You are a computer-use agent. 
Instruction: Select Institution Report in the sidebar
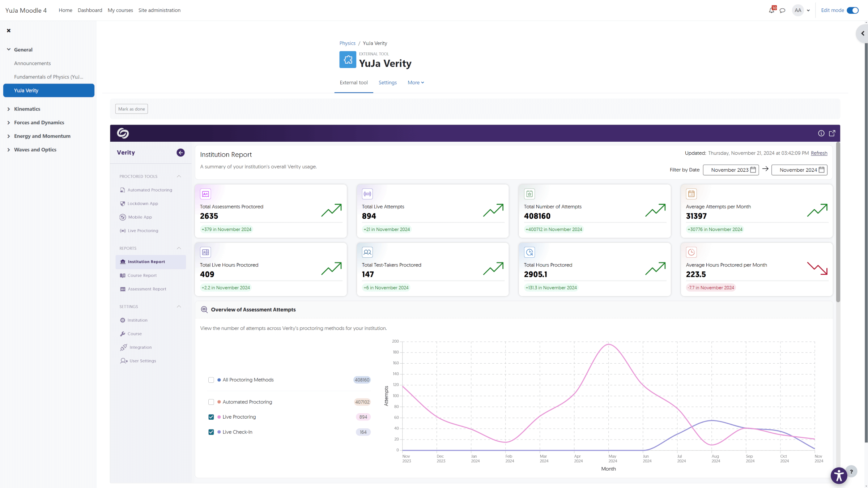pyautogui.click(x=151, y=262)
